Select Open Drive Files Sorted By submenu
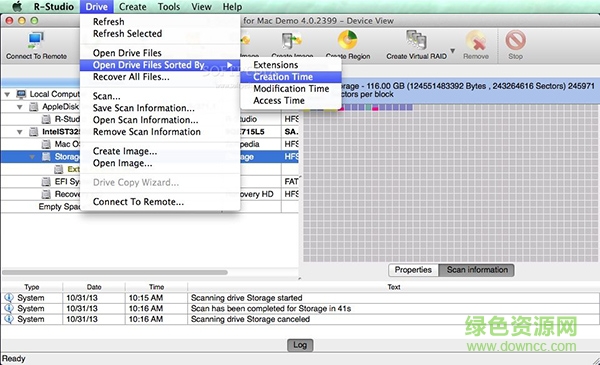Screen dimensions: 600x365 tap(160, 65)
